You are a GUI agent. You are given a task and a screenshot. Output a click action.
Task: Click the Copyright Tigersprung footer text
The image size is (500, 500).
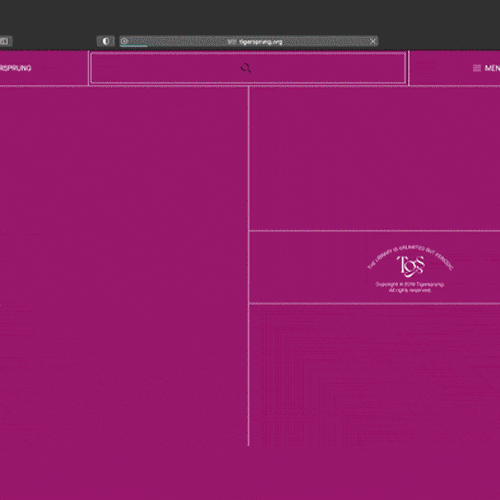[410, 284]
